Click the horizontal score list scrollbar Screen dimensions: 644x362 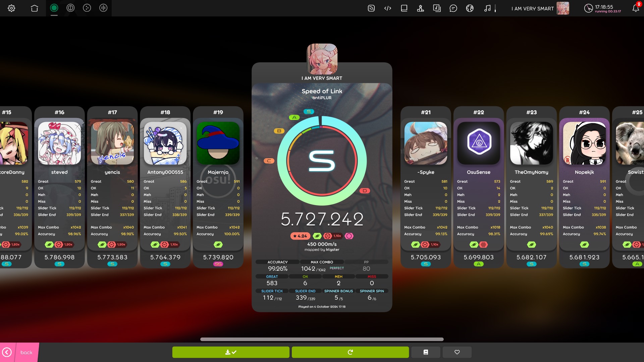[x=322, y=339]
